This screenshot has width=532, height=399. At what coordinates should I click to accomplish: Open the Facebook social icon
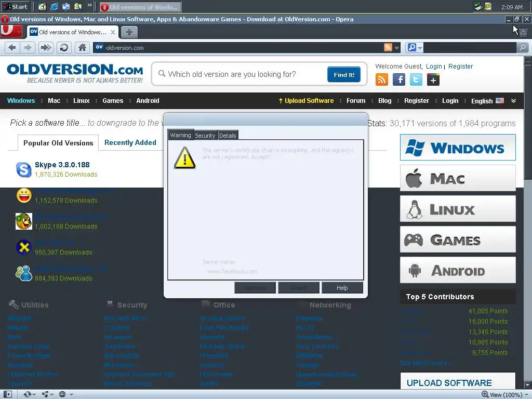coord(398,79)
